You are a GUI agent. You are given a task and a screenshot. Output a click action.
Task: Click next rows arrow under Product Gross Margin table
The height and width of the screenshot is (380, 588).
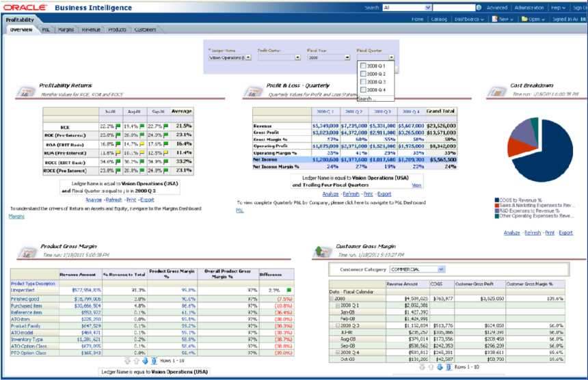145,361
